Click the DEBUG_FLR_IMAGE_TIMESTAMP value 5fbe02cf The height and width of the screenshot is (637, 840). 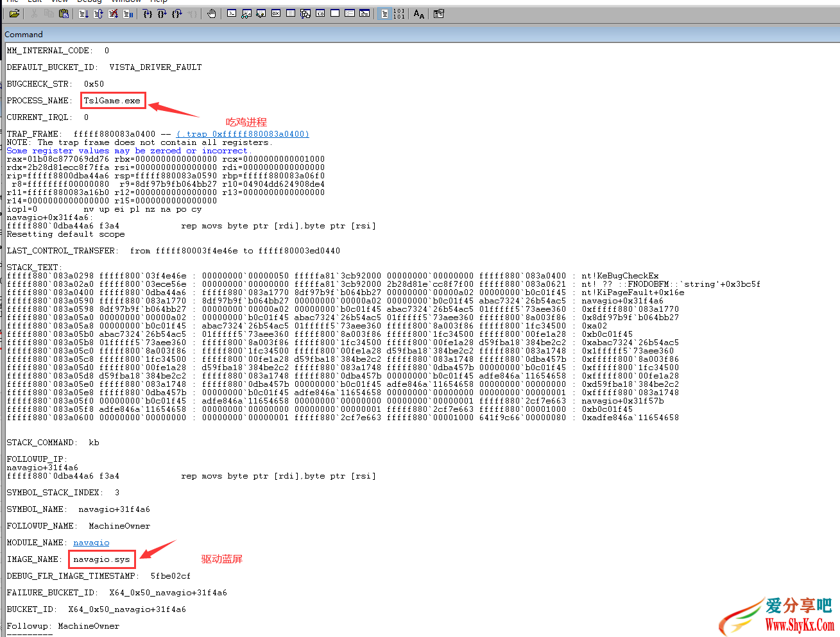tap(171, 576)
